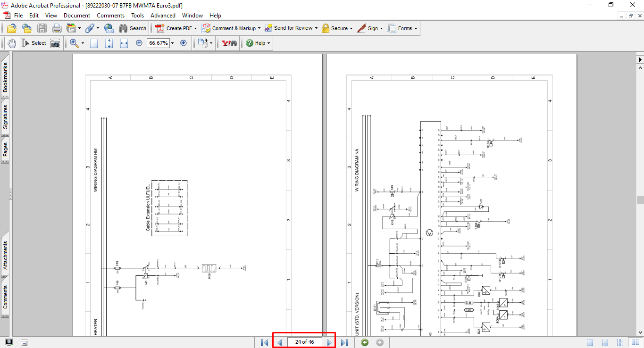The height and width of the screenshot is (348, 644).
Task: Open the Advanced menu
Action: point(163,16)
